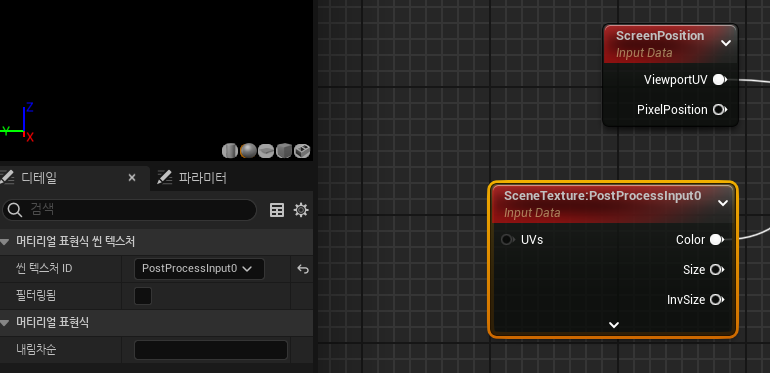
Task: Open details panel settings gear
Action: point(301,210)
